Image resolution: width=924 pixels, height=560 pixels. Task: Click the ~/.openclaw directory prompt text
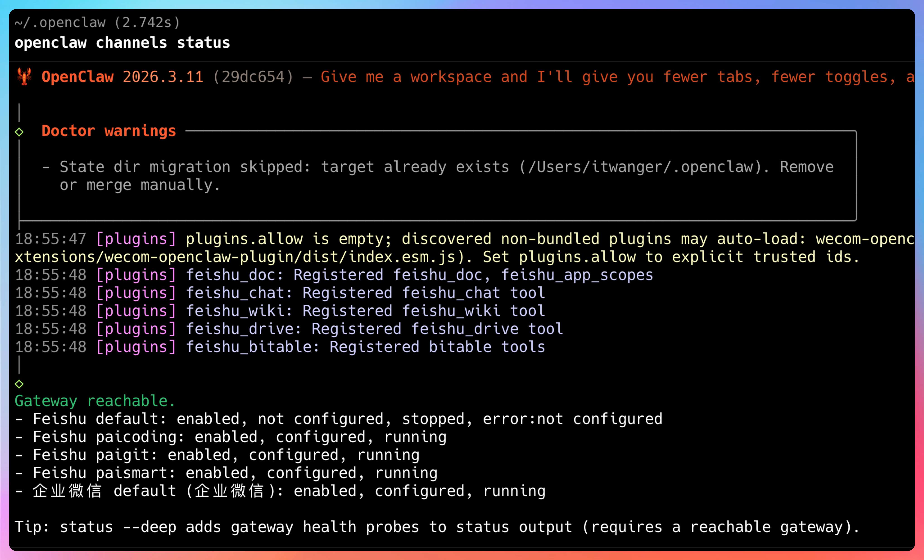[x=60, y=23]
